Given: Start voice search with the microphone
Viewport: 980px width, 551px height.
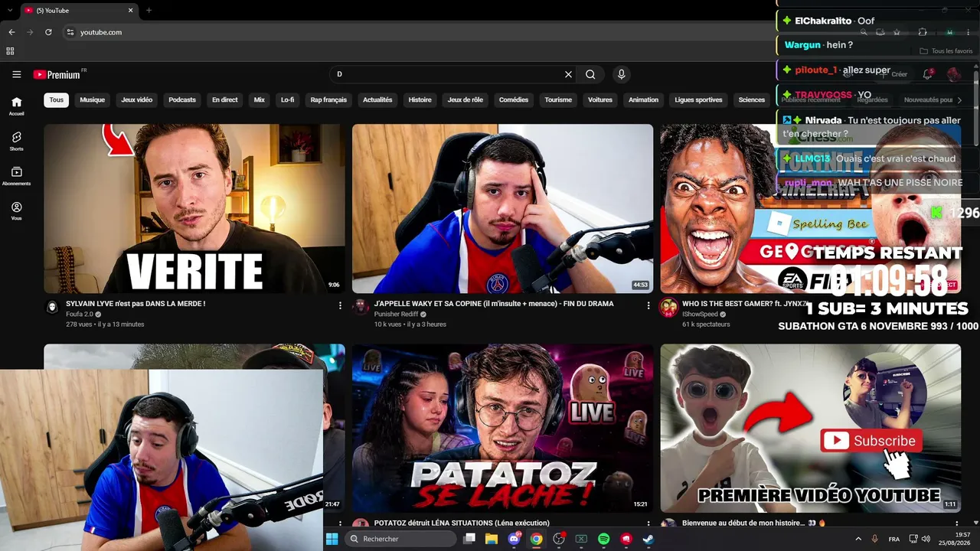Looking at the screenshot, I should [x=621, y=74].
